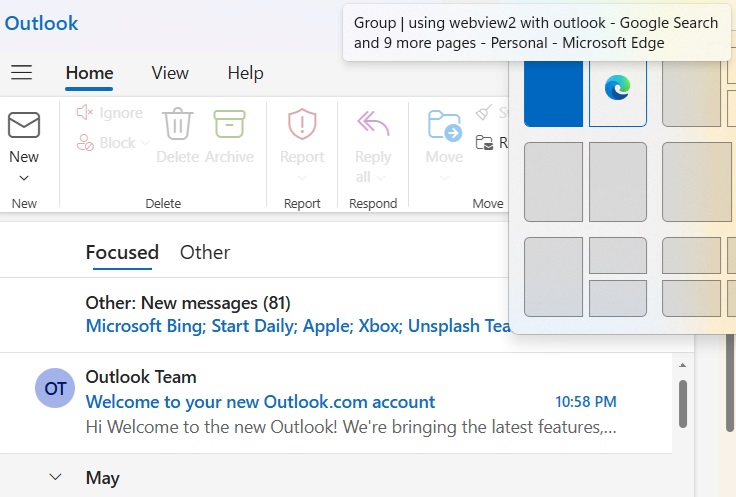Choose the snap zone showing the Edge icon
This screenshot has width=736, height=497.
pyautogui.click(x=618, y=94)
